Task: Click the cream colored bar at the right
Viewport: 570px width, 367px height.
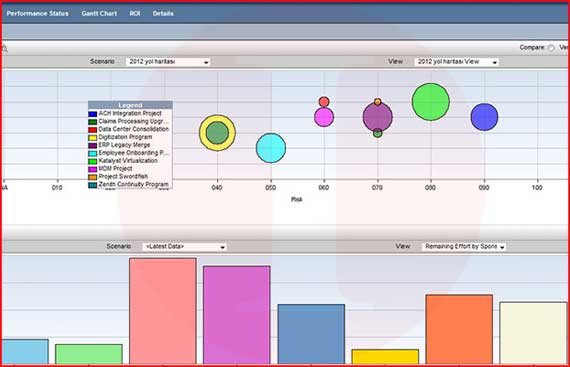Action: [x=533, y=333]
